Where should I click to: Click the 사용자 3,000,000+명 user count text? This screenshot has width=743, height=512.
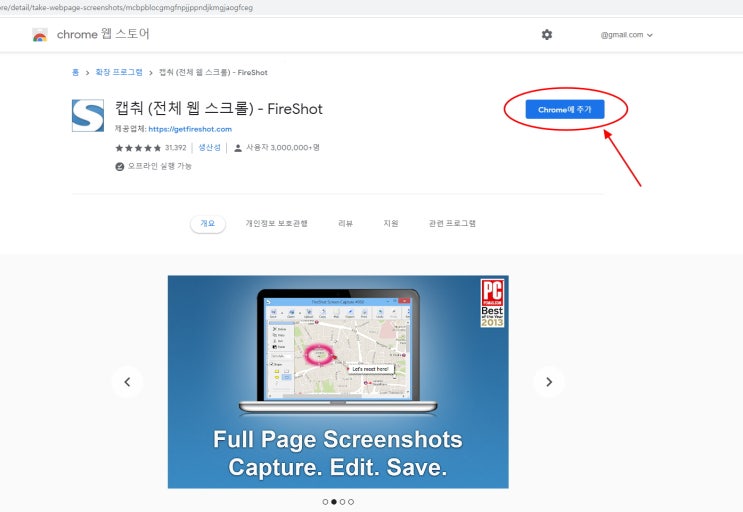(x=282, y=148)
